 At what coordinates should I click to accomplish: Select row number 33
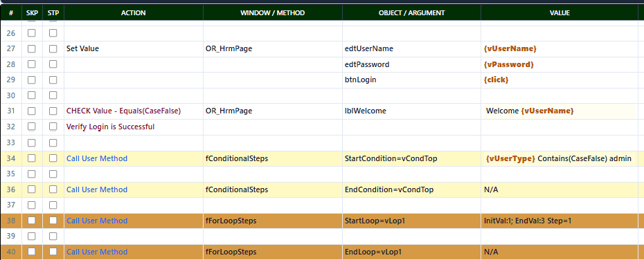11,142
